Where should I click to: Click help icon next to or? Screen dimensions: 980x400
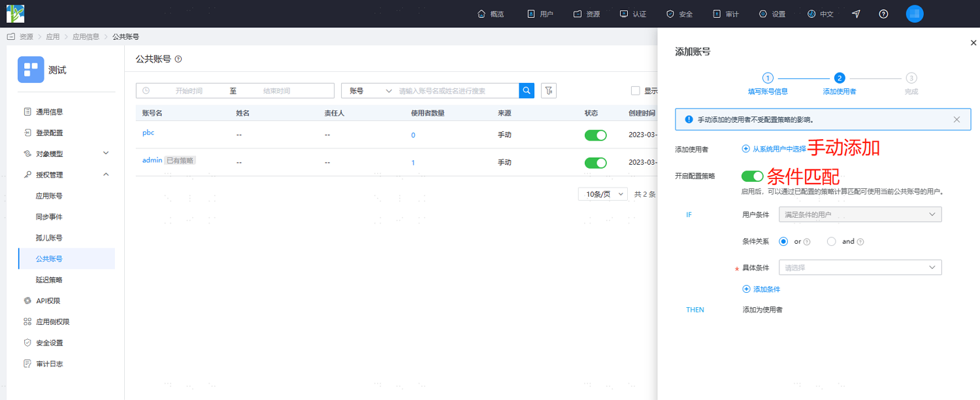click(807, 242)
